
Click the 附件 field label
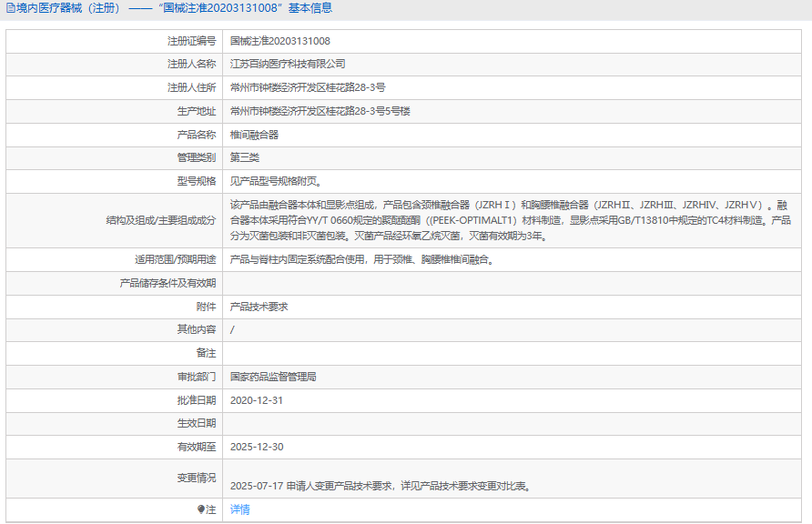[206, 307]
